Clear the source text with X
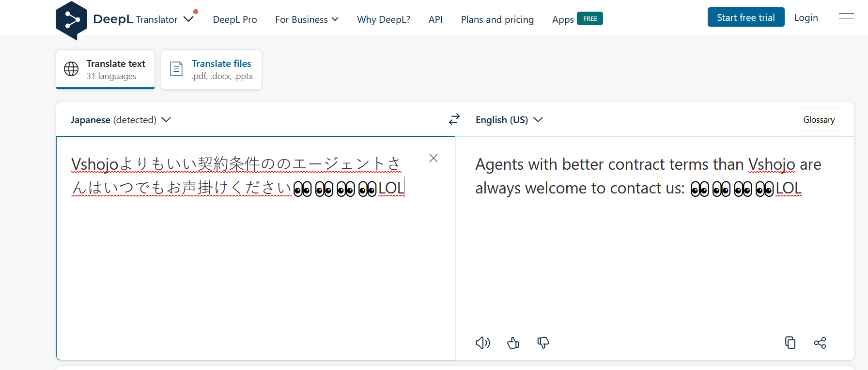The width and height of the screenshot is (868, 370). (x=434, y=158)
